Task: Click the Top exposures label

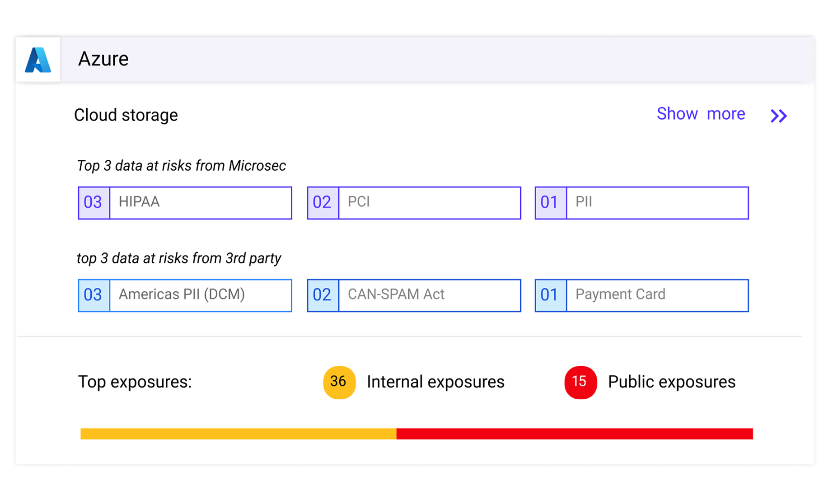Action: click(x=135, y=382)
